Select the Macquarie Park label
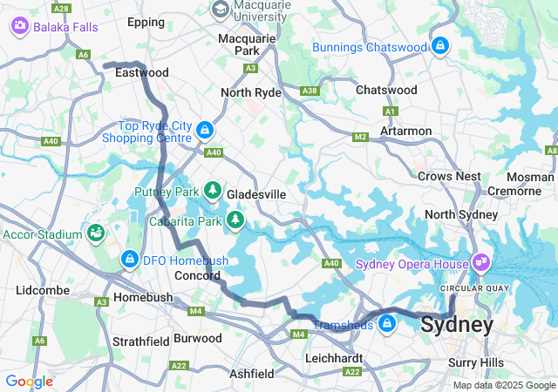 click(247, 44)
